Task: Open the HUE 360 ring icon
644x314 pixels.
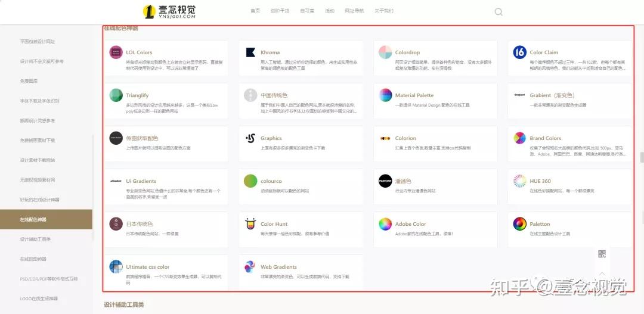Action: (519, 181)
